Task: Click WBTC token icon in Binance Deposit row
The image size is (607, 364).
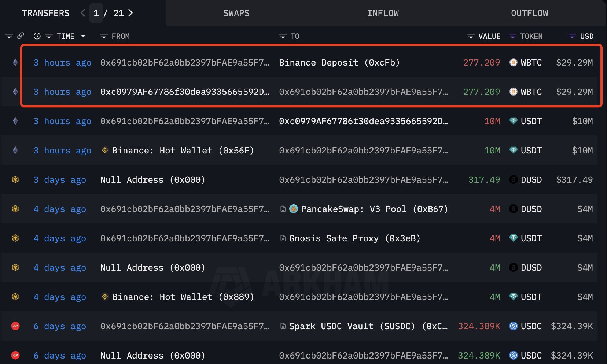Action: (x=514, y=62)
